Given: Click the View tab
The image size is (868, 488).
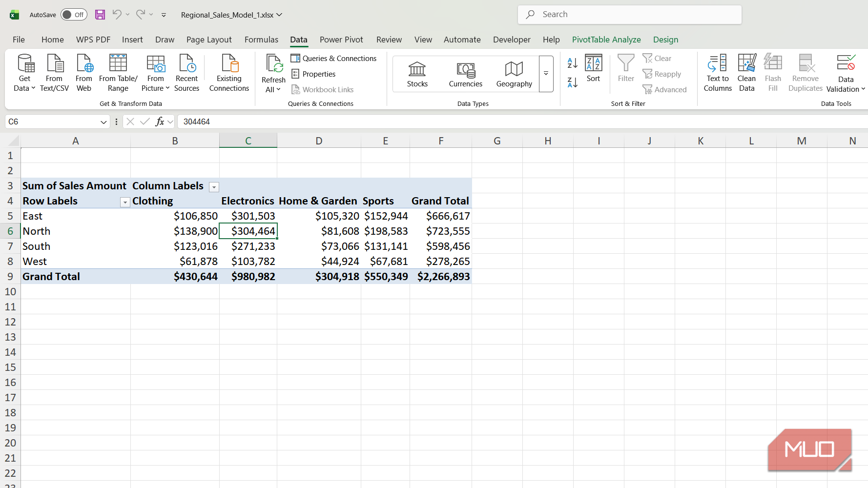Looking at the screenshot, I should 423,40.
